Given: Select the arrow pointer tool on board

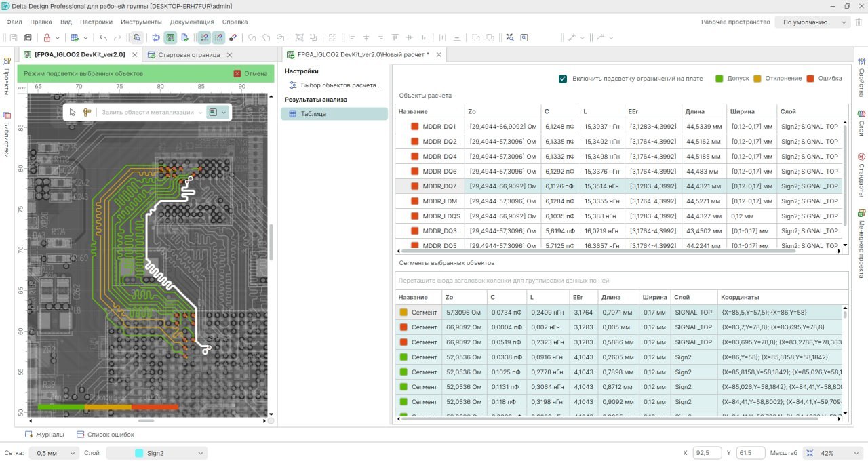Looking at the screenshot, I should pos(73,113).
